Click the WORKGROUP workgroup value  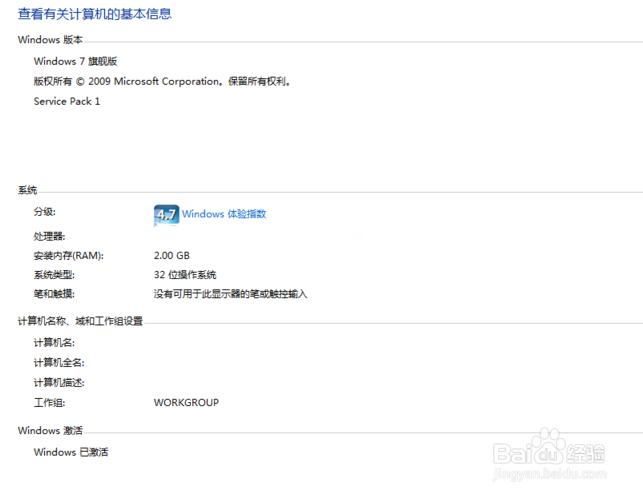coord(186,403)
